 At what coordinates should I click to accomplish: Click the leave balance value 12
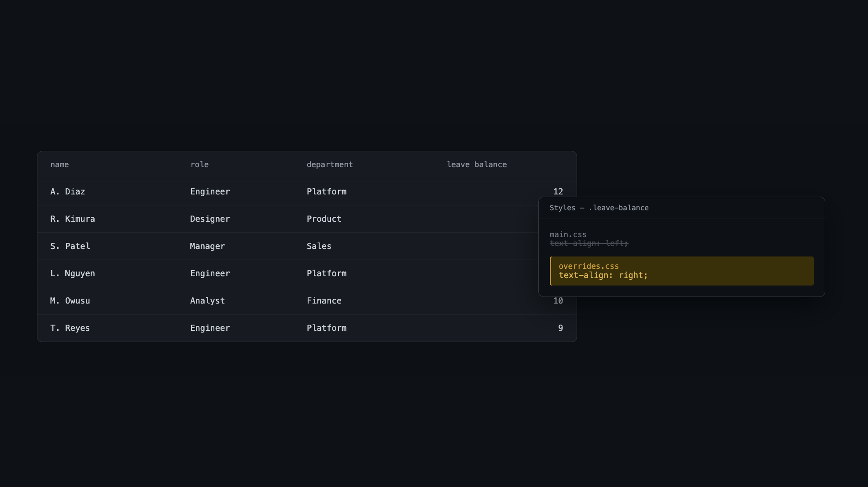(558, 192)
